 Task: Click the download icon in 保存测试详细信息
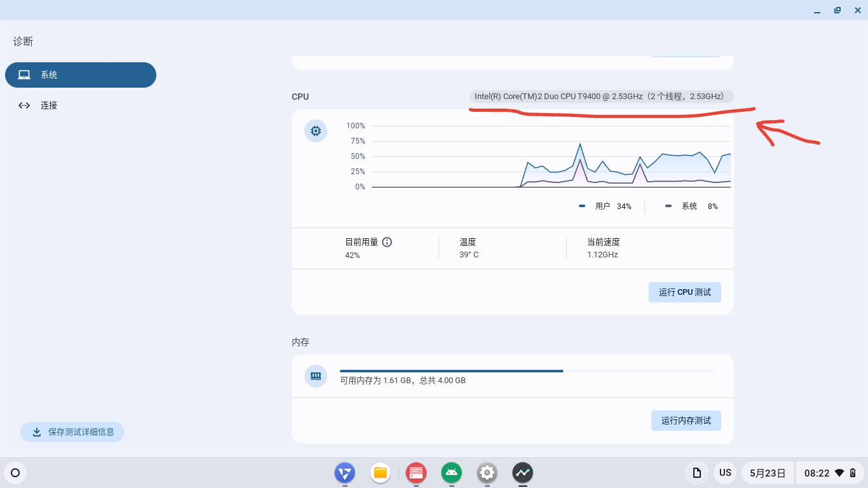pos(37,432)
